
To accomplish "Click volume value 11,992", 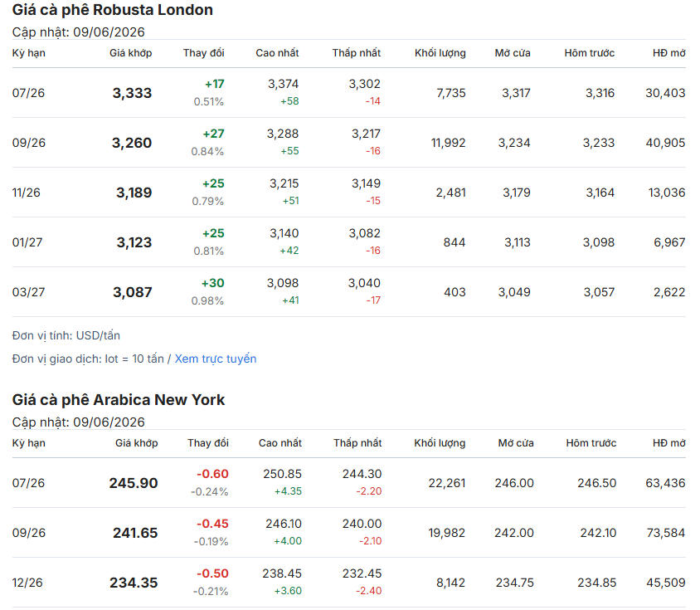I will [x=448, y=143].
